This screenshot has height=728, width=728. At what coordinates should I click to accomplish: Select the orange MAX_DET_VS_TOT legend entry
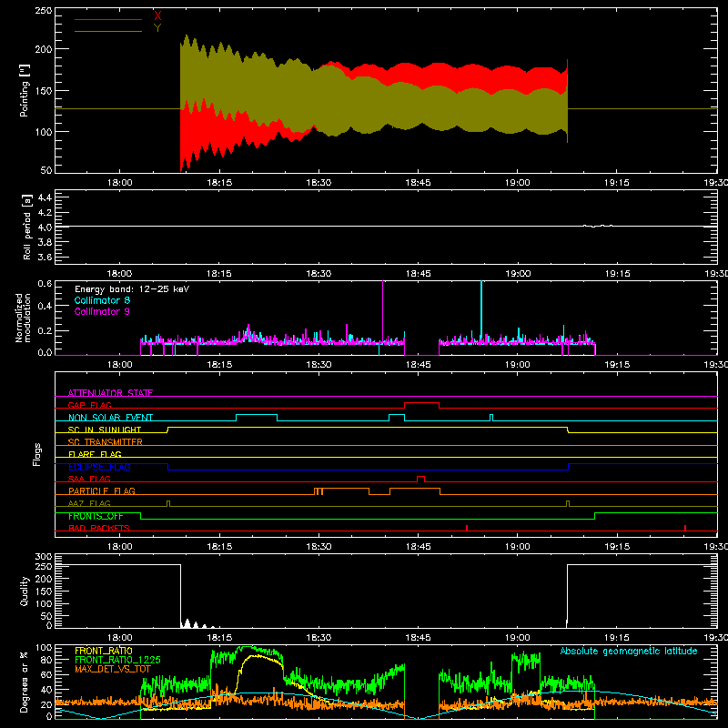pyautogui.click(x=113, y=669)
